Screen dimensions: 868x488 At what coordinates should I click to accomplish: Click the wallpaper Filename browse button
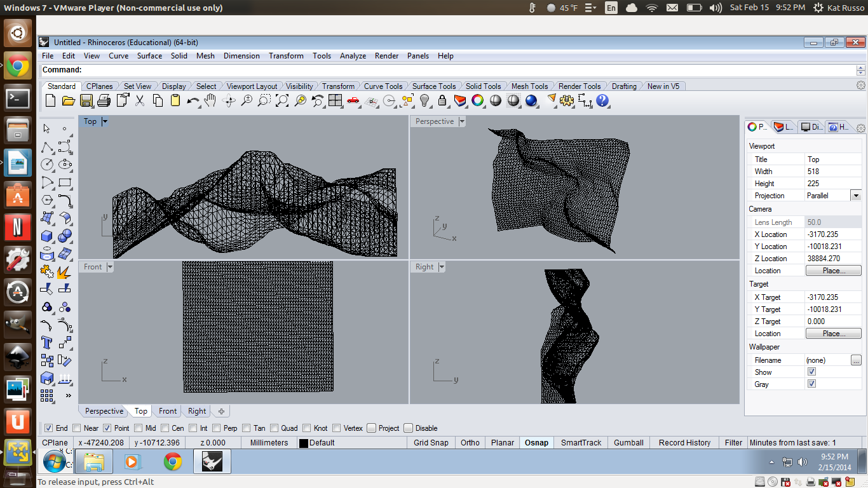coord(856,360)
